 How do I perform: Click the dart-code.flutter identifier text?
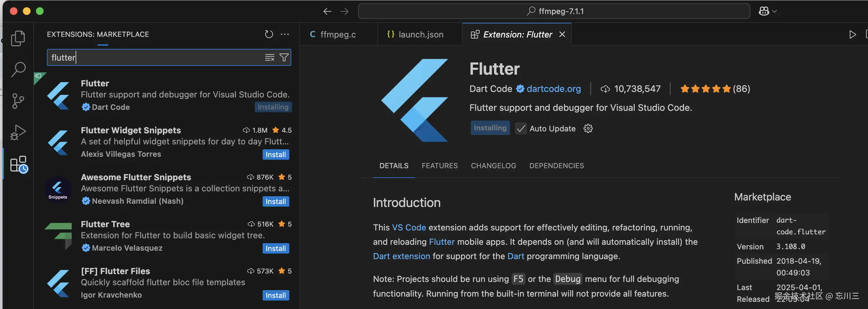tap(801, 226)
